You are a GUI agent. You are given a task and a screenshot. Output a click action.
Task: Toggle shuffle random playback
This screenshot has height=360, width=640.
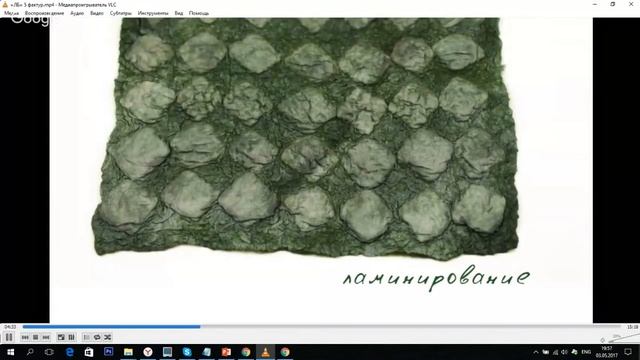108,337
